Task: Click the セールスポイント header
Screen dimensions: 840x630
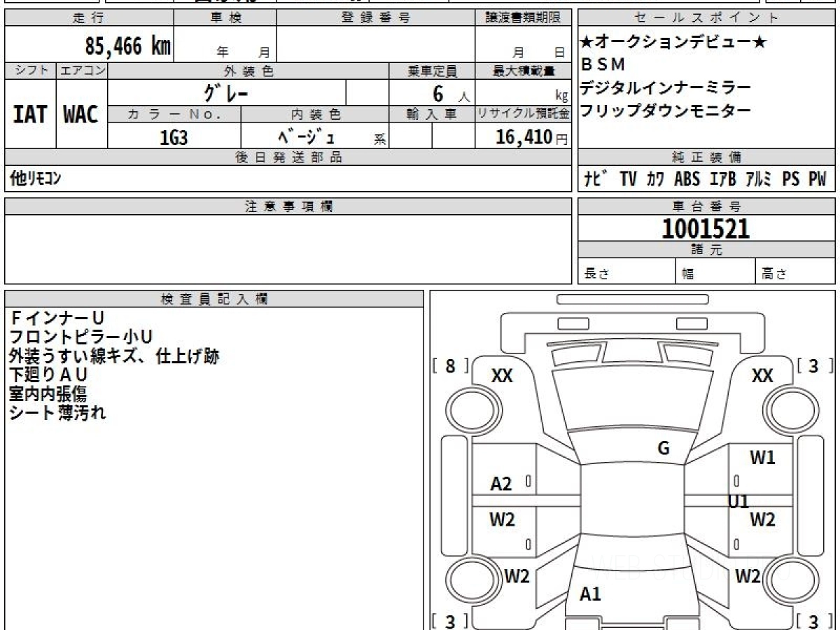Action: 706,18
